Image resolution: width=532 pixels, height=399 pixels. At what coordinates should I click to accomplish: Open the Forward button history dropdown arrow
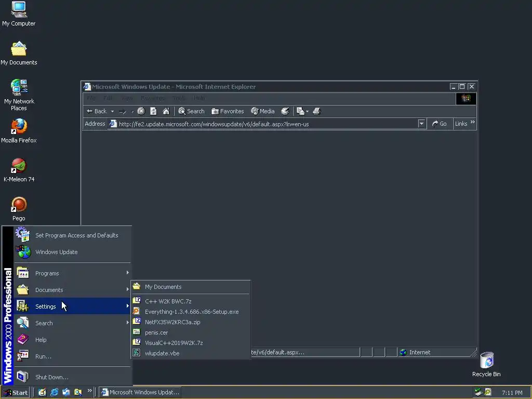point(132,111)
